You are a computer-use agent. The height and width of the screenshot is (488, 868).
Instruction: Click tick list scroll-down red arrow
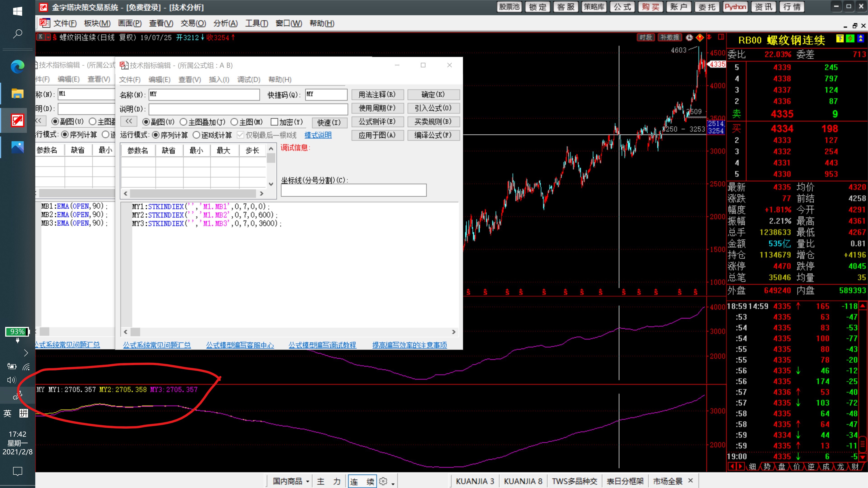coord(863,457)
